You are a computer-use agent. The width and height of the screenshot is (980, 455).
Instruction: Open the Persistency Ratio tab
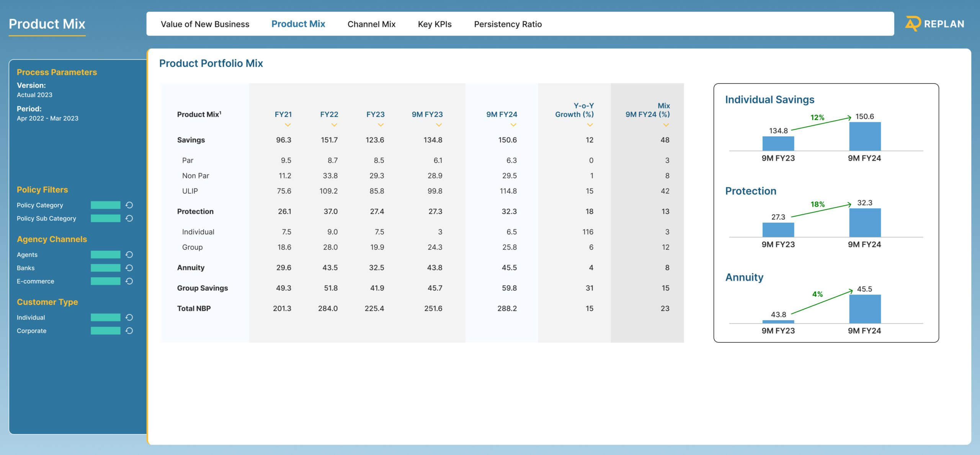click(508, 24)
